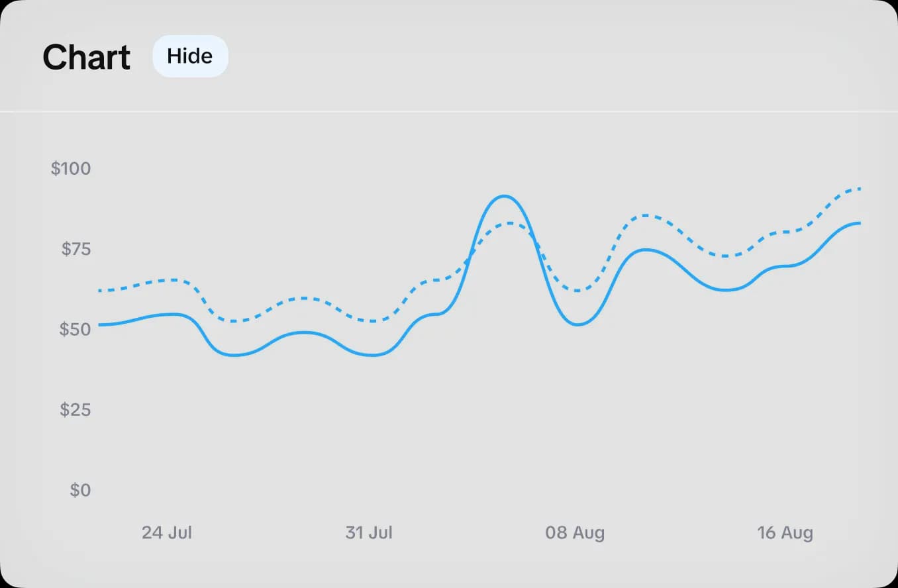The image size is (898, 588).
Task: Select the 08 Aug date label
Action: (575, 532)
